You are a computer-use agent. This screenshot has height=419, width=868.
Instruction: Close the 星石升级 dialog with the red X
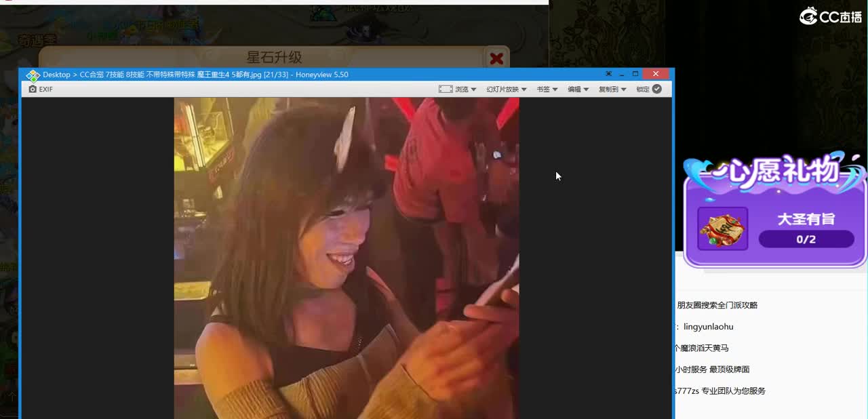(x=496, y=58)
